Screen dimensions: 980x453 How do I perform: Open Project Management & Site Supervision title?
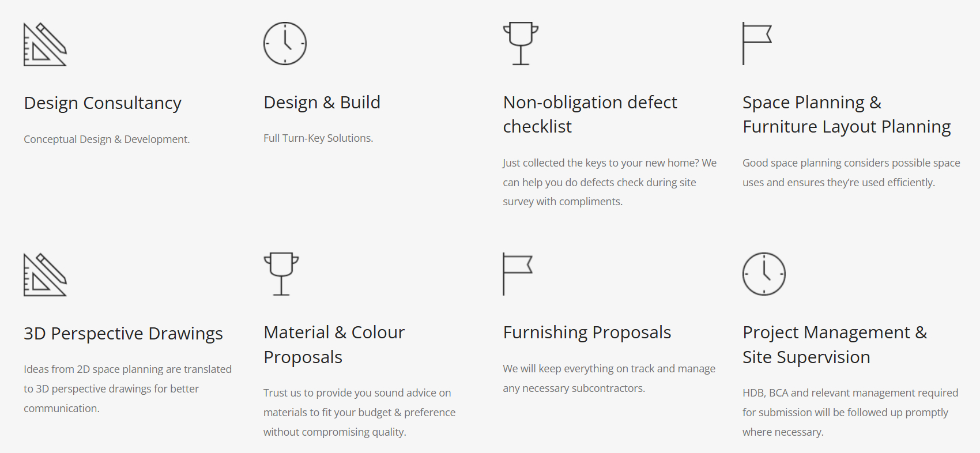coord(835,345)
